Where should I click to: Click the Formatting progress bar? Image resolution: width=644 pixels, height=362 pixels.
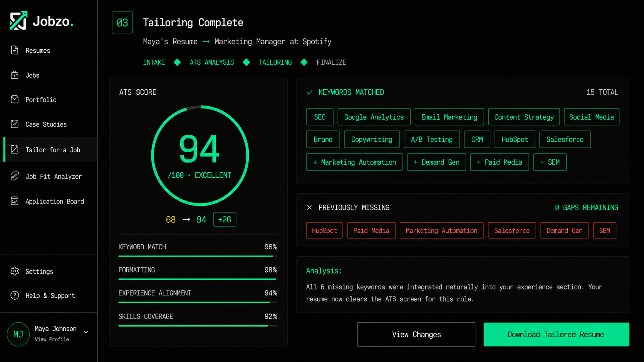[x=198, y=279]
